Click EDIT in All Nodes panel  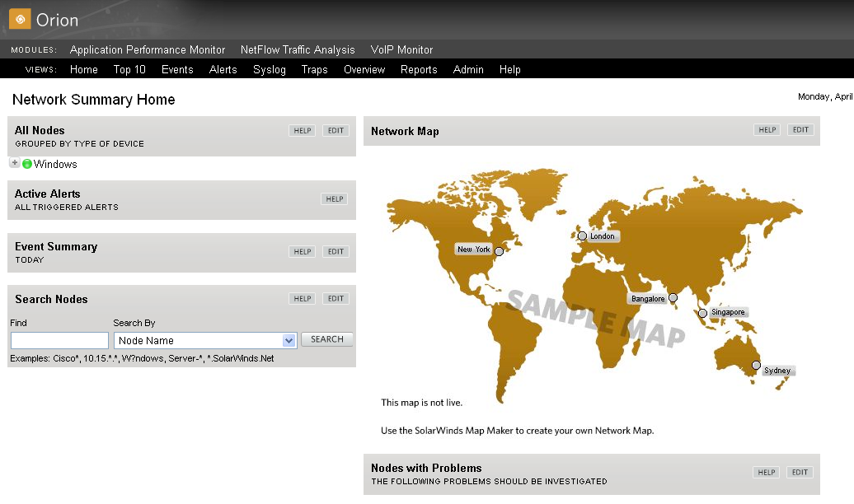coord(335,131)
